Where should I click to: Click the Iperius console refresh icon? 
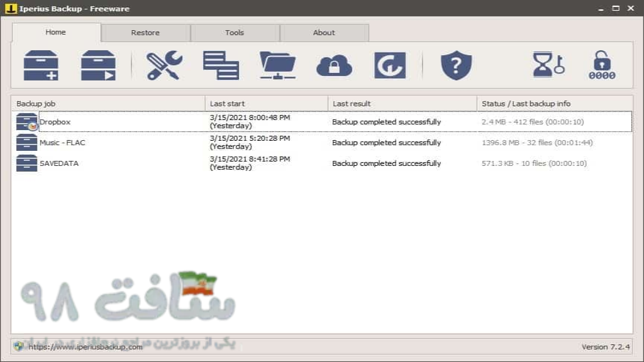pos(390,65)
